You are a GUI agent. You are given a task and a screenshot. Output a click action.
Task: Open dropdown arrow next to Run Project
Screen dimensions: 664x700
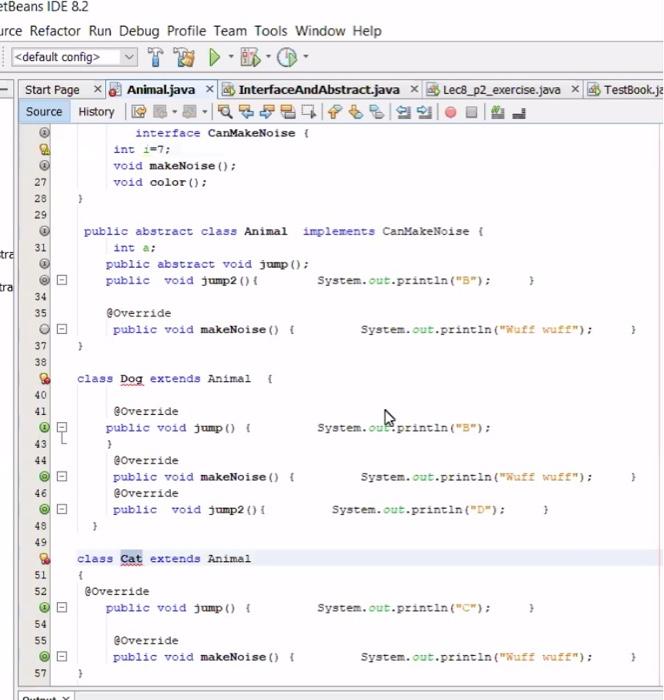[x=231, y=57]
